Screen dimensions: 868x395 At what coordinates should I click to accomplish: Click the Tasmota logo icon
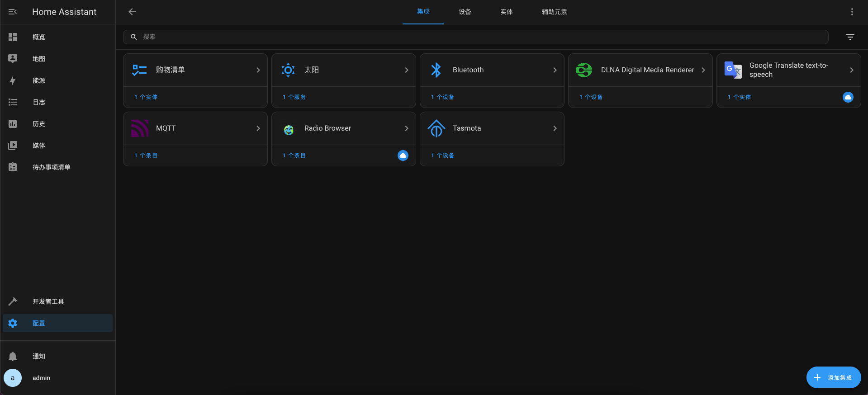tap(436, 128)
